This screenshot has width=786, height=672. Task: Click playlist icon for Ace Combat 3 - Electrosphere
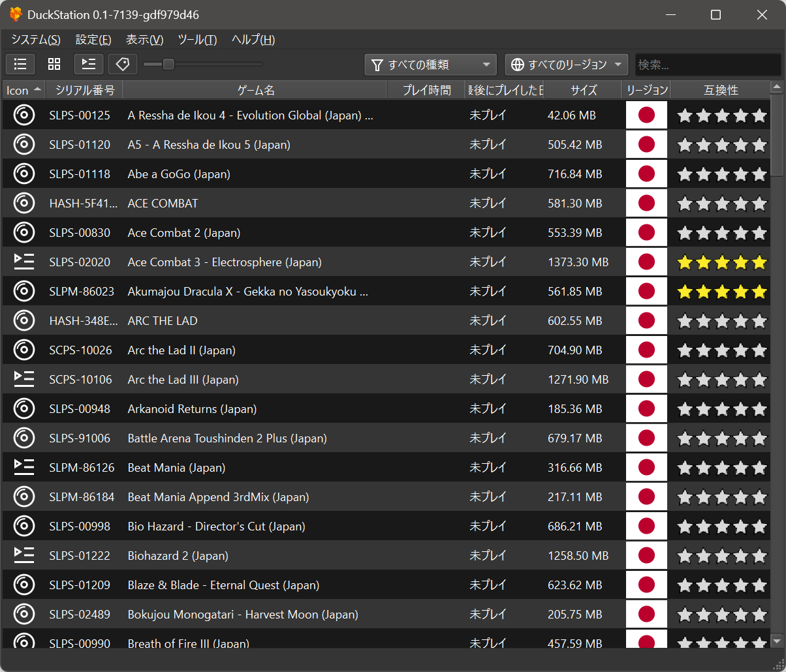(24, 262)
